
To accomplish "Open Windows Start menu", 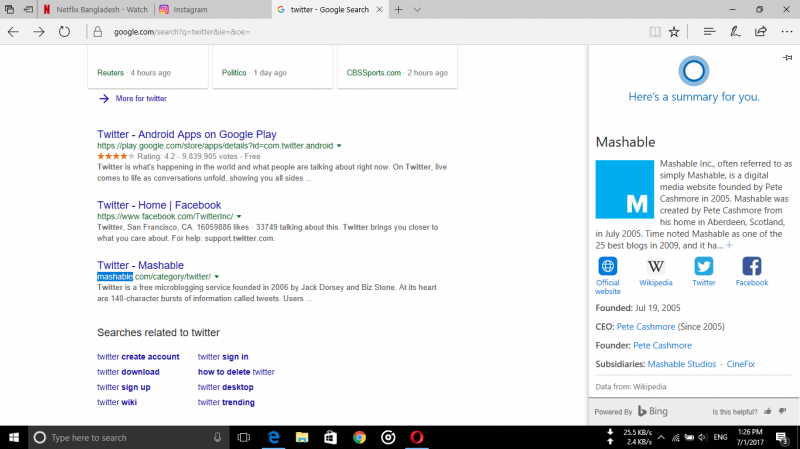I will [14, 437].
